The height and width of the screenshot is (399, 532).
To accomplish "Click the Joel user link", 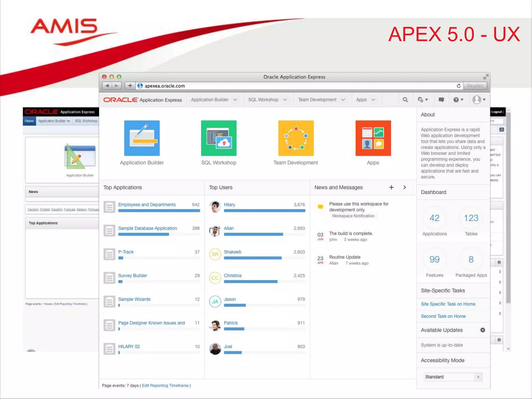I will [228, 346].
